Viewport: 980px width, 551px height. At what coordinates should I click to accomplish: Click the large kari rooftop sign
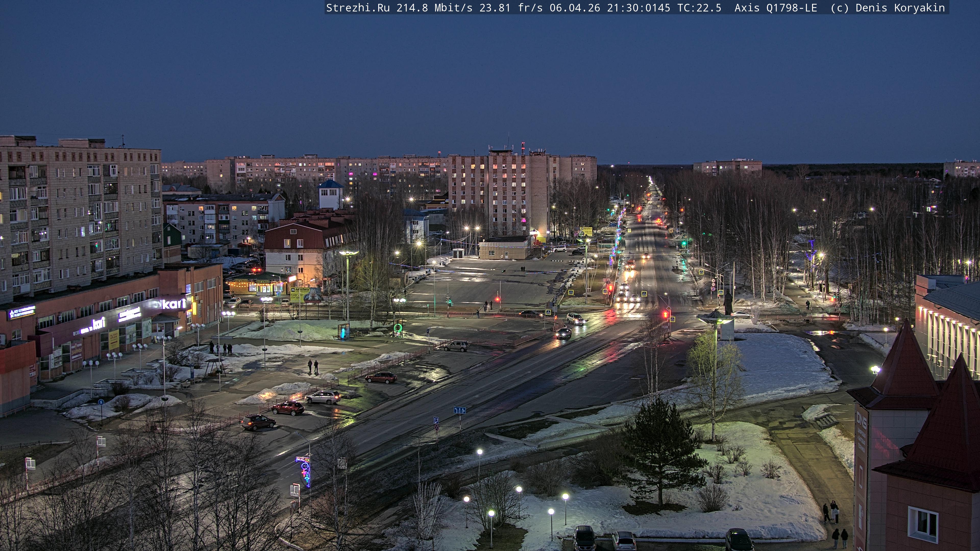pyautogui.click(x=174, y=304)
